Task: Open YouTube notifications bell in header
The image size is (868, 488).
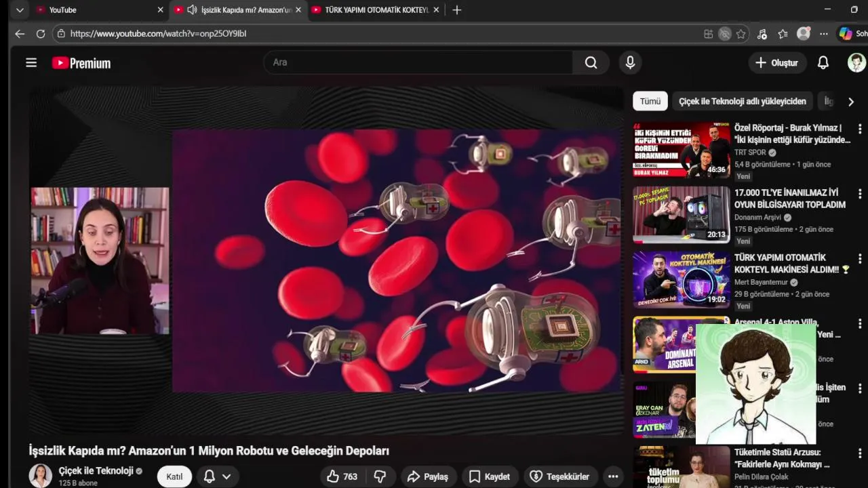Action: [823, 62]
